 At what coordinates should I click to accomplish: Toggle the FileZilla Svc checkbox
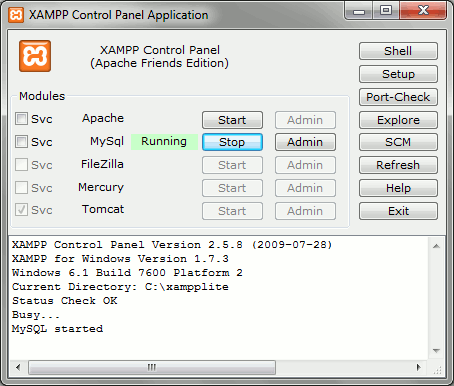point(21,165)
